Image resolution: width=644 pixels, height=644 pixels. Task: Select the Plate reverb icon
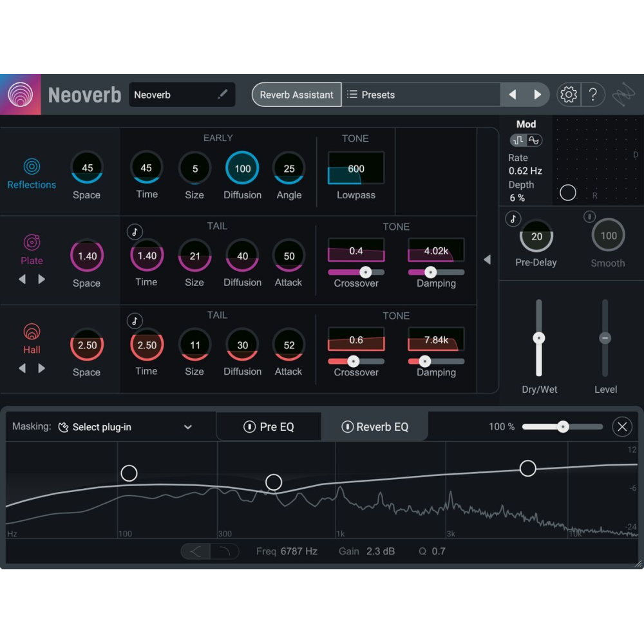[31, 243]
